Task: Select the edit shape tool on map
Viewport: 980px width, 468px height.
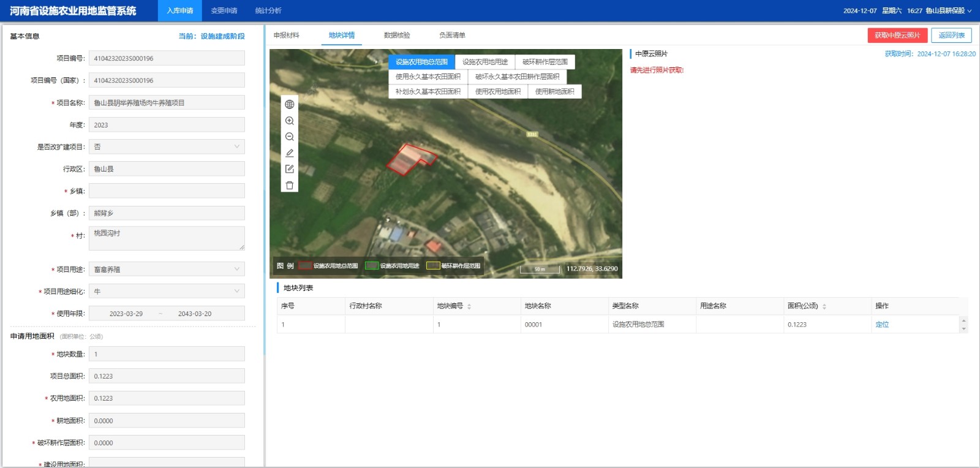Action: [x=290, y=169]
